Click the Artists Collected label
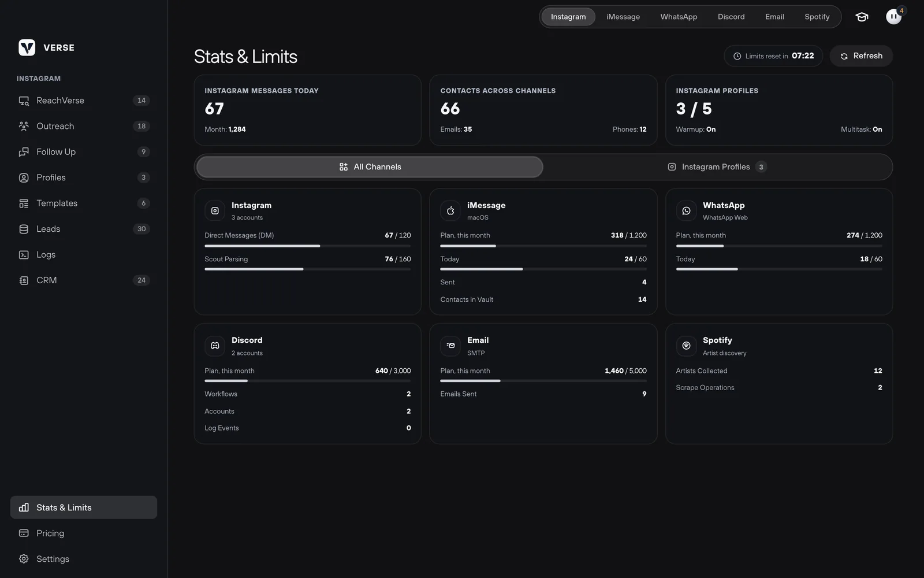The image size is (924, 578). click(702, 371)
